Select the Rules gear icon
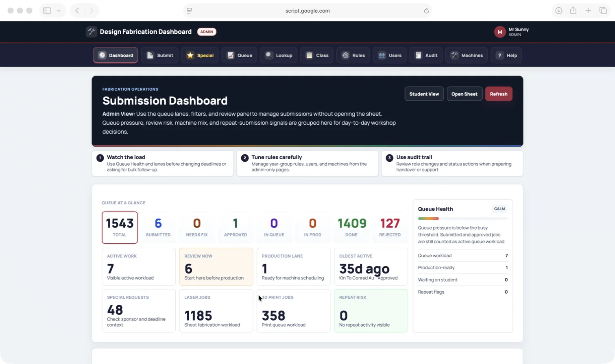The image size is (615, 364). pos(345,55)
